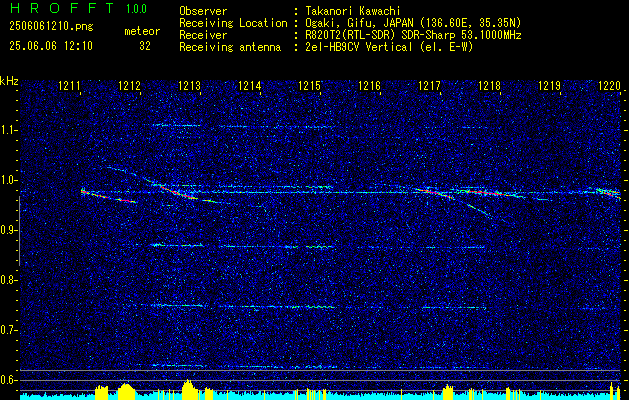Viewport: 629px width, 400px height.
Task: Click the 2el-HB9CV Vertical antenna text
Action: tap(389, 47)
